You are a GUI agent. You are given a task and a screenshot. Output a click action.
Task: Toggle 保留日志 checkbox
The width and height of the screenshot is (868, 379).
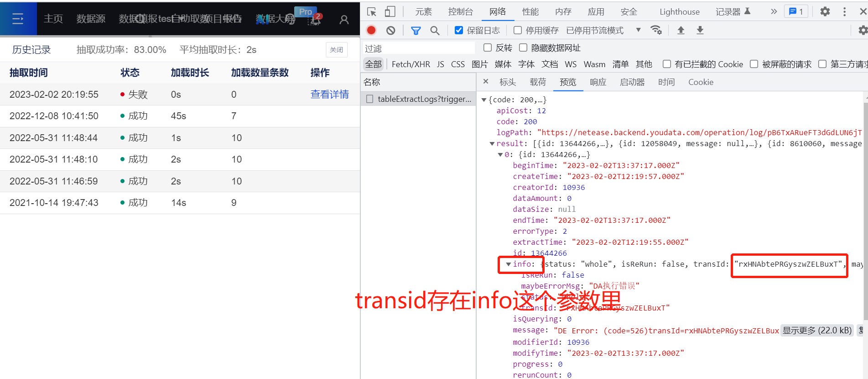[x=459, y=30]
